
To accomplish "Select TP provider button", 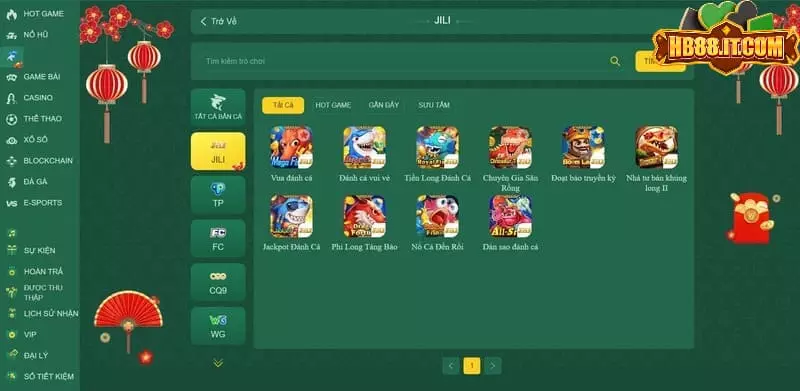I will point(218,195).
